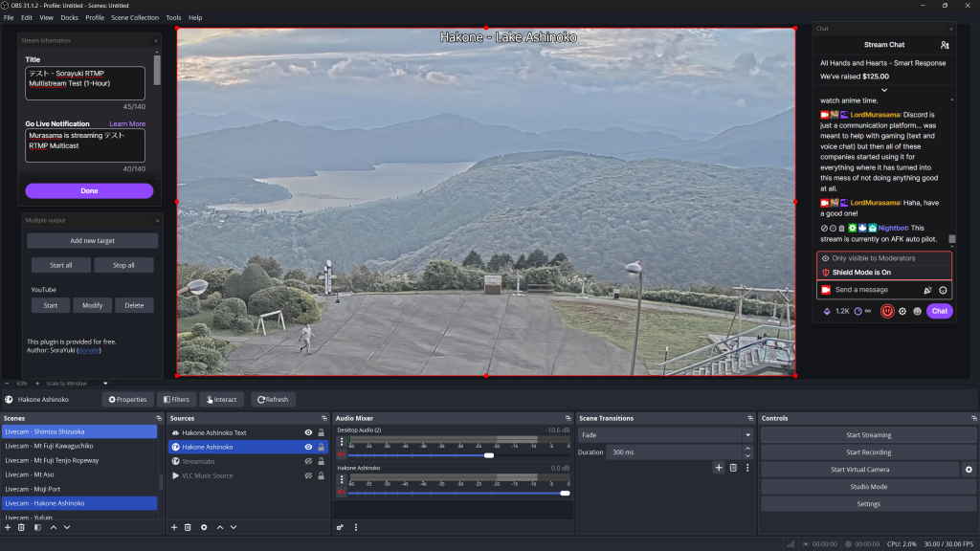Open Desktop Audio three-dot options menu
Image resolution: width=980 pixels, height=551 pixels.
point(342,442)
